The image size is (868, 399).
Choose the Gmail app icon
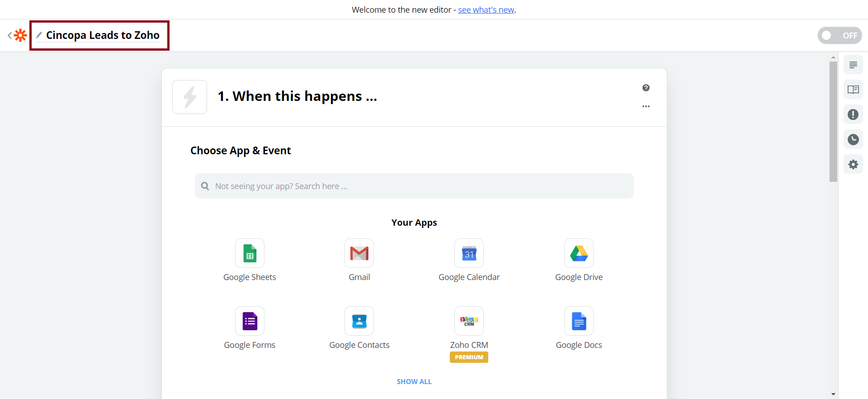pos(359,253)
